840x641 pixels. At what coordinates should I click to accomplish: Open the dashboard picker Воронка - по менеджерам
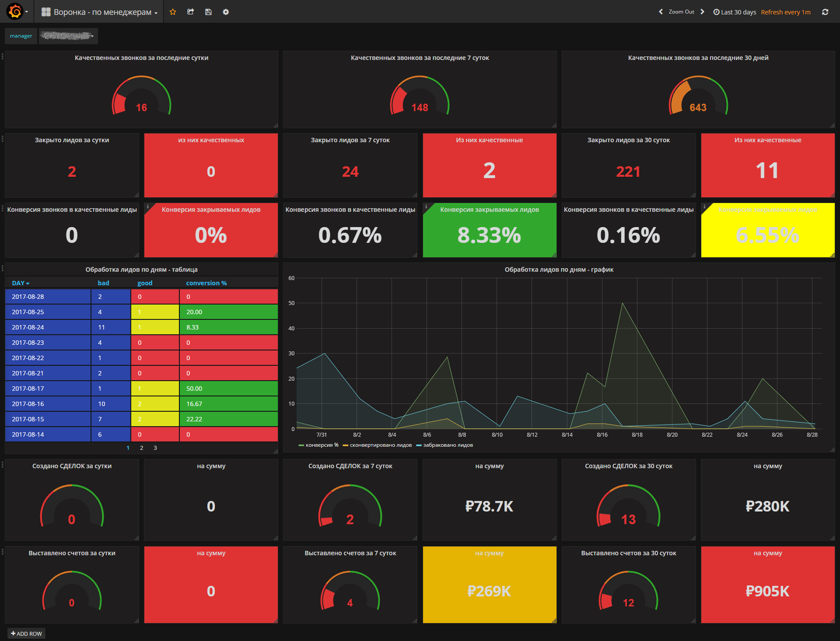pyautogui.click(x=100, y=12)
